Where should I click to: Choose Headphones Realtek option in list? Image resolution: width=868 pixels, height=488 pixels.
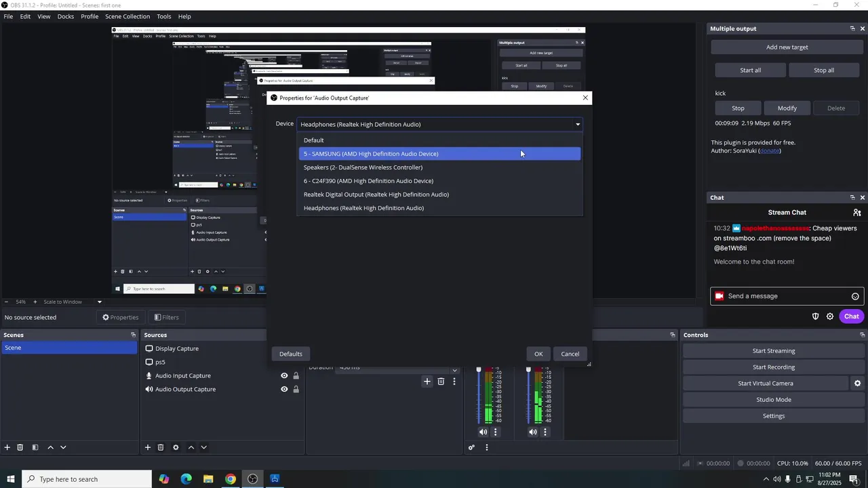tap(440, 208)
